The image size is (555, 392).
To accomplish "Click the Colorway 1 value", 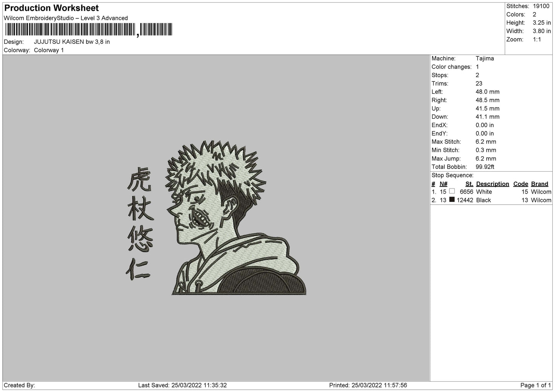I will pyautogui.click(x=49, y=50).
